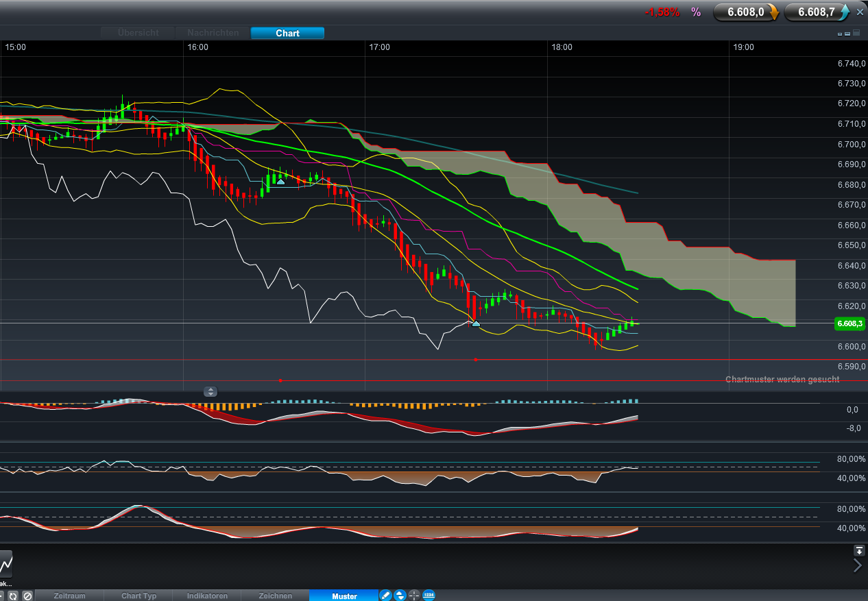Select the medium panel size toggle
This screenshot has width=868, height=601.
(848, 33)
